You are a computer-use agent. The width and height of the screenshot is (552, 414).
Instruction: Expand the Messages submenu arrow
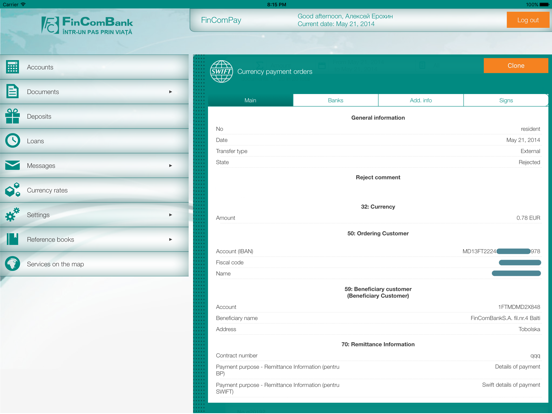click(170, 166)
